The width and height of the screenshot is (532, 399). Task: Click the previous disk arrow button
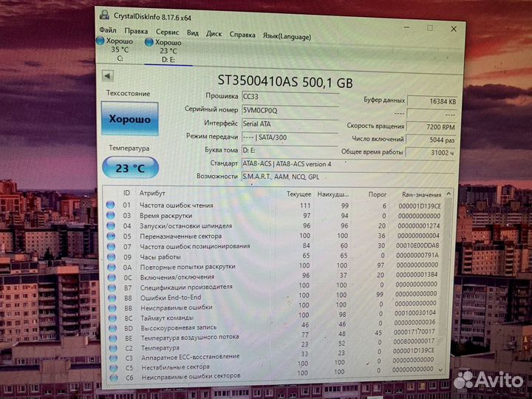click(x=108, y=75)
